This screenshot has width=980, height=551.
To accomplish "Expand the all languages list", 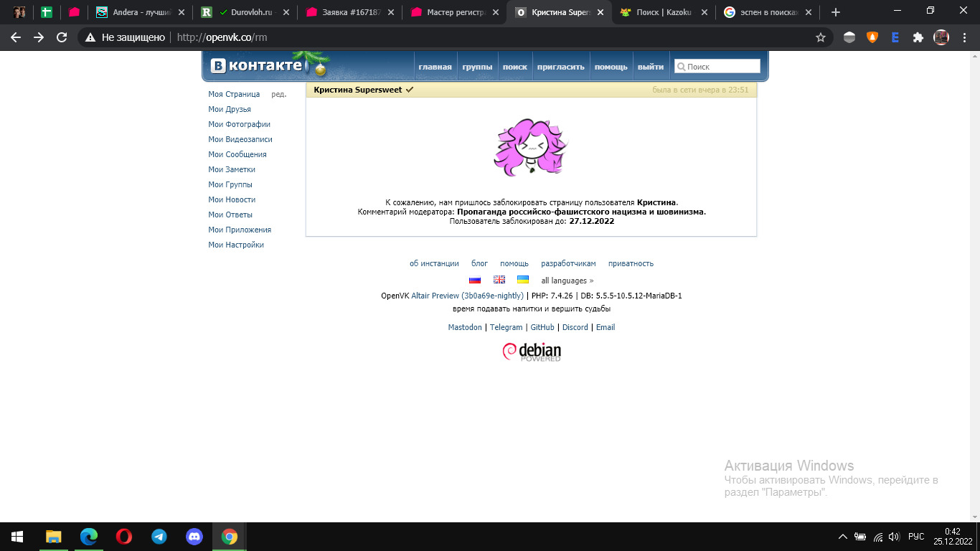I will [x=567, y=281].
